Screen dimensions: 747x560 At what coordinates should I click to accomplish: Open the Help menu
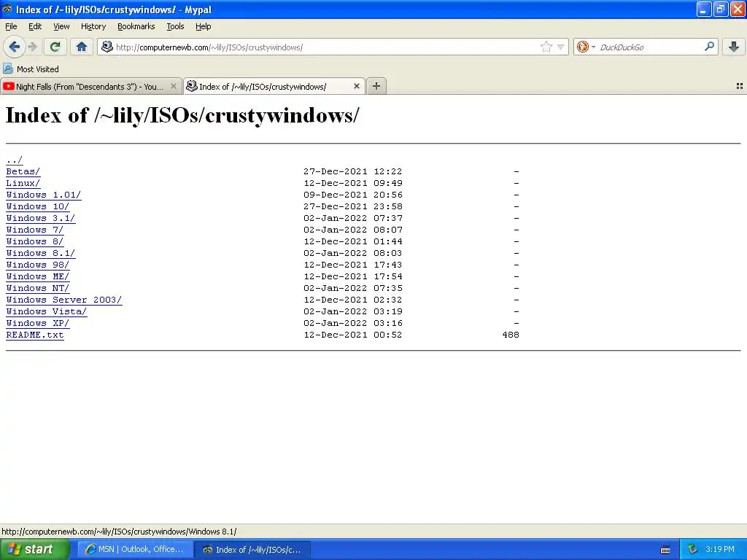coord(203,26)
